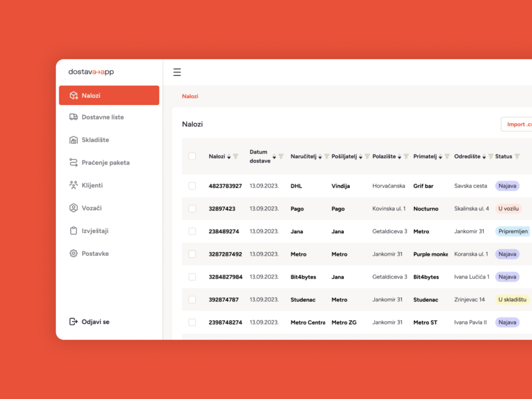
Task: Click the U skladištu status badge
Action: coord(512,300)
